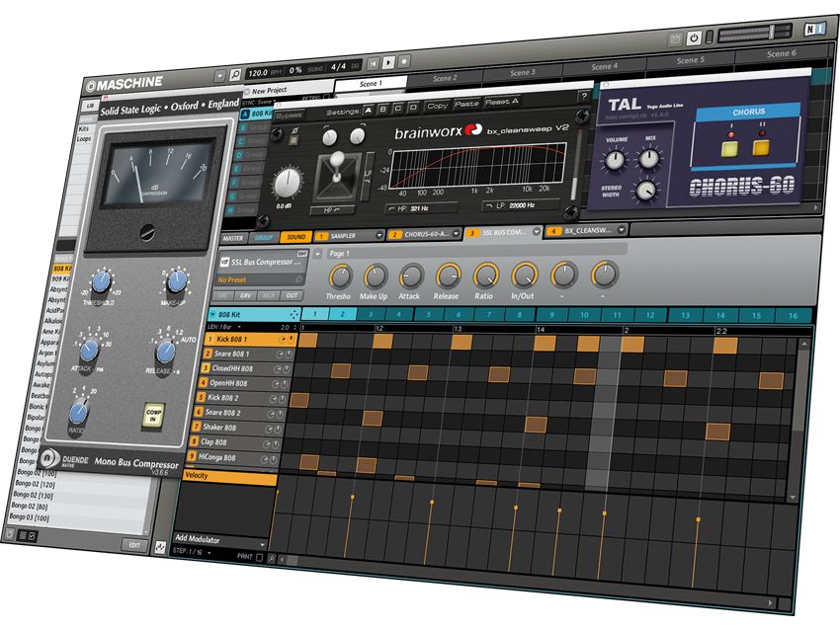The height and width of the screenshot is (630, 840).
Task: Toggle first step of Kick 808 1 row
Action: (x=308, y=341)
